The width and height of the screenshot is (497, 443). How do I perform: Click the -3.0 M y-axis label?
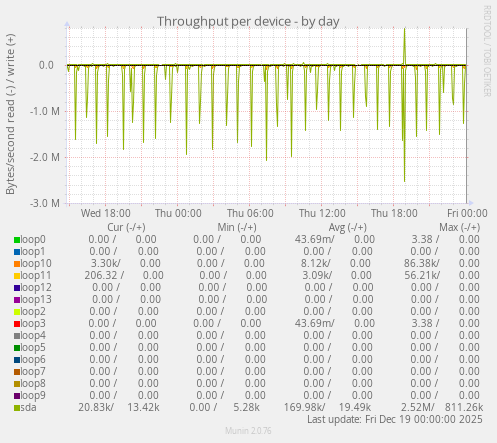45,203
